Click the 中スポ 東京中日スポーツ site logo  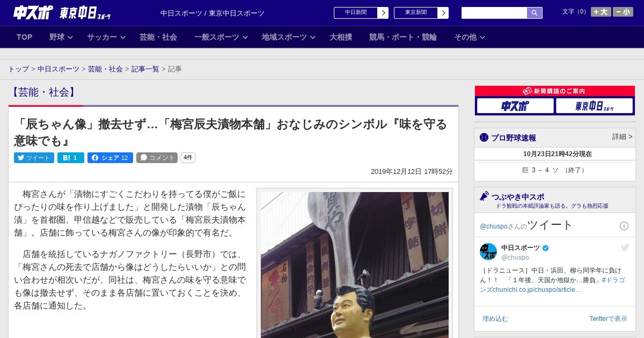pyautogui.click(x=62, y=12)
